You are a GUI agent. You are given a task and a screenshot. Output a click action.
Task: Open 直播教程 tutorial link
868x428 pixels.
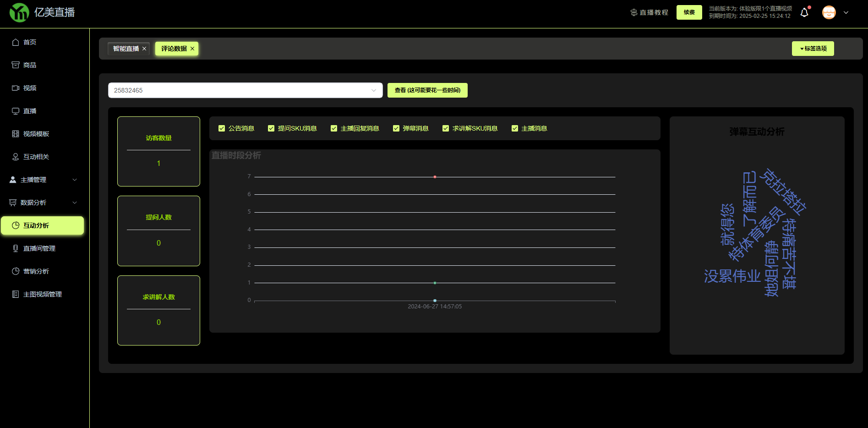[x=650, y=12]
